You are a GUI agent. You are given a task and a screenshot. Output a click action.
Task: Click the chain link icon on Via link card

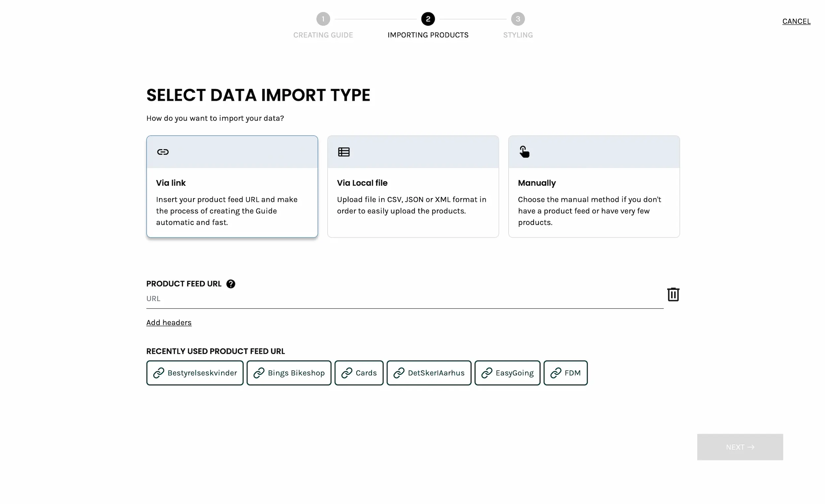tap(163, 152)
